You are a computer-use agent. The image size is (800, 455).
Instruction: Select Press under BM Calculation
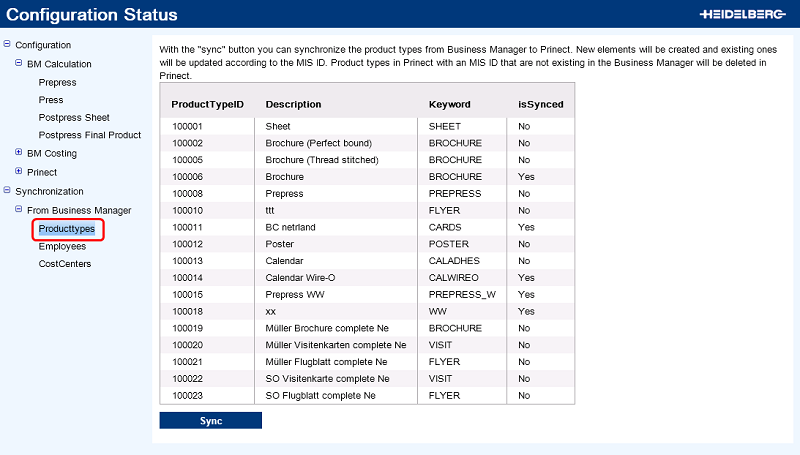[x=51, y=100]
